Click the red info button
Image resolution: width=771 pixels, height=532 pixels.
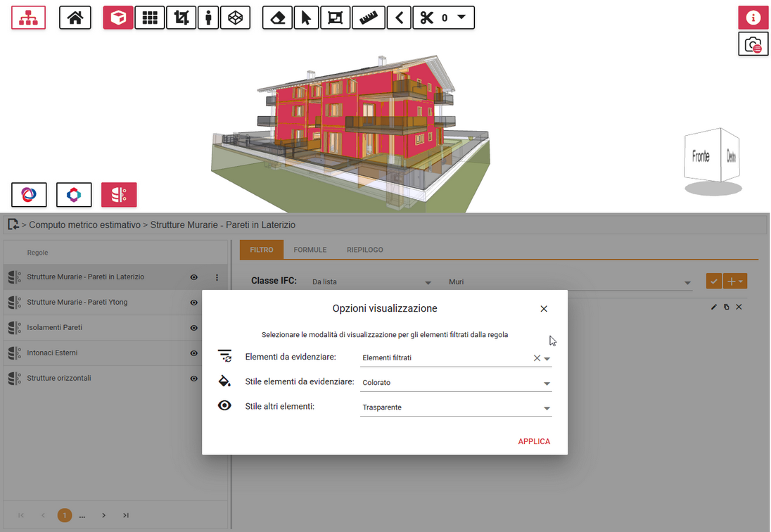753,18
